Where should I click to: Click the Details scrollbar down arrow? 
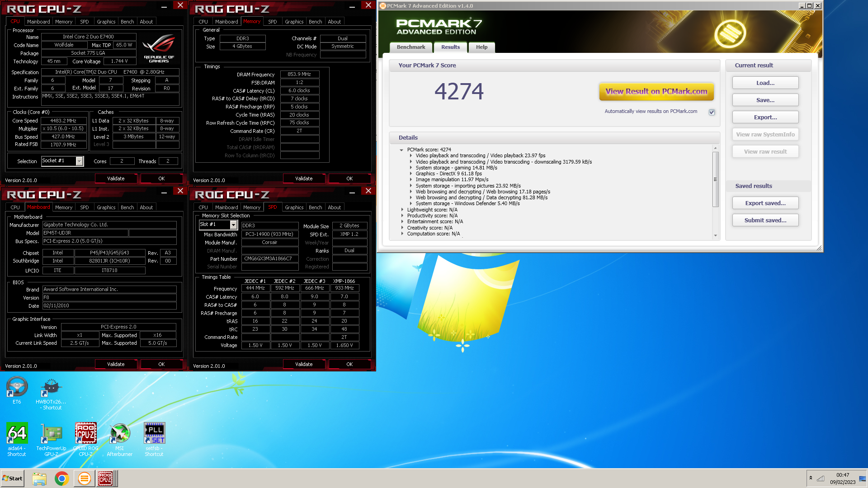(x=715, y=235)
